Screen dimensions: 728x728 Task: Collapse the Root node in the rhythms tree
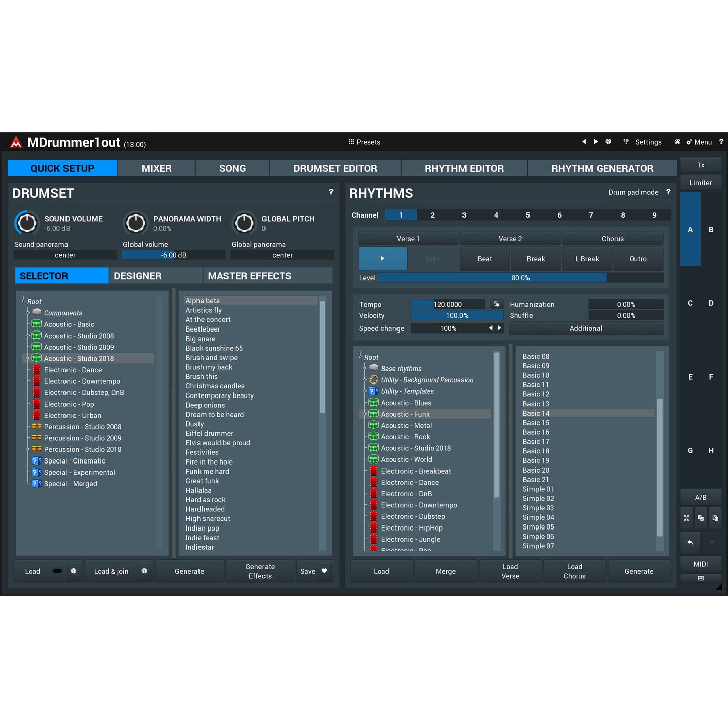coord(360,357)
